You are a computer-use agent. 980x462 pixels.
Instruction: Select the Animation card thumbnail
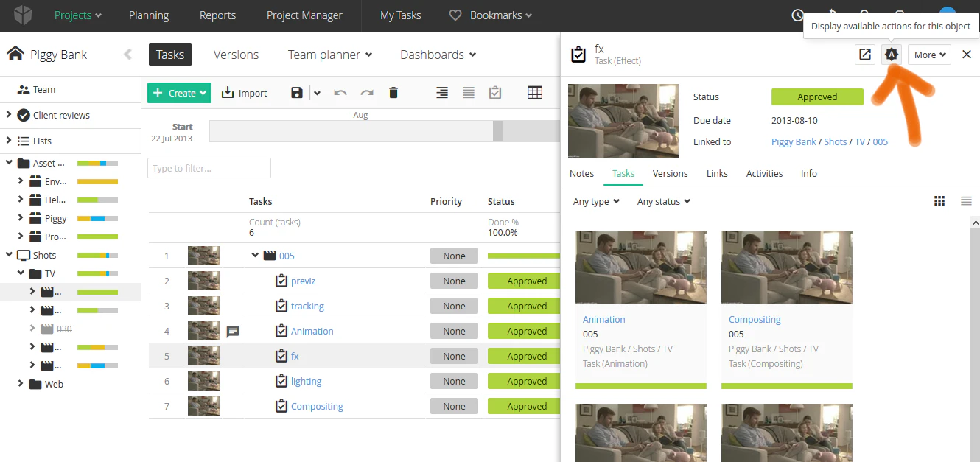coord(641,267)
